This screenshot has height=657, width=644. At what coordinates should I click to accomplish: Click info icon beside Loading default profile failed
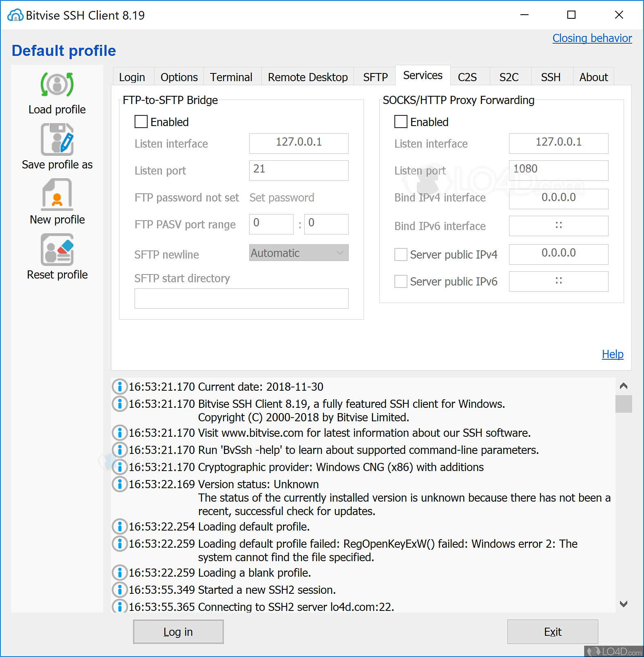(x=120, y=544)
